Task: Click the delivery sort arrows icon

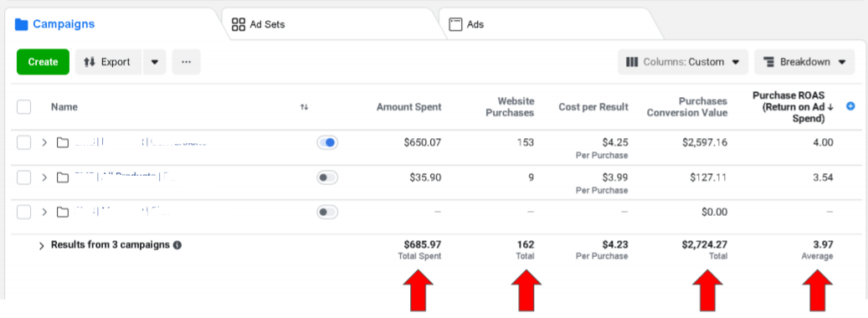Action: pyautogui.click(x=304, y=107)
